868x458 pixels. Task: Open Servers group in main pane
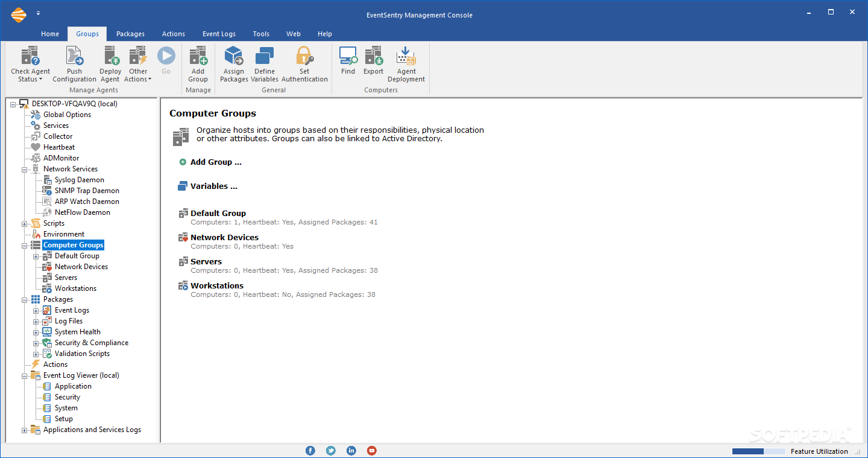coord(206,262)
